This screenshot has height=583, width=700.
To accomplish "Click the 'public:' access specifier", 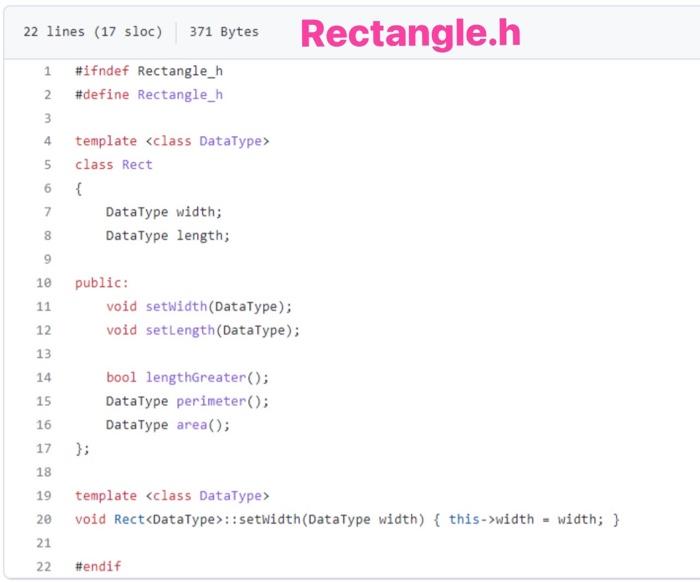I will pos(101,283).
